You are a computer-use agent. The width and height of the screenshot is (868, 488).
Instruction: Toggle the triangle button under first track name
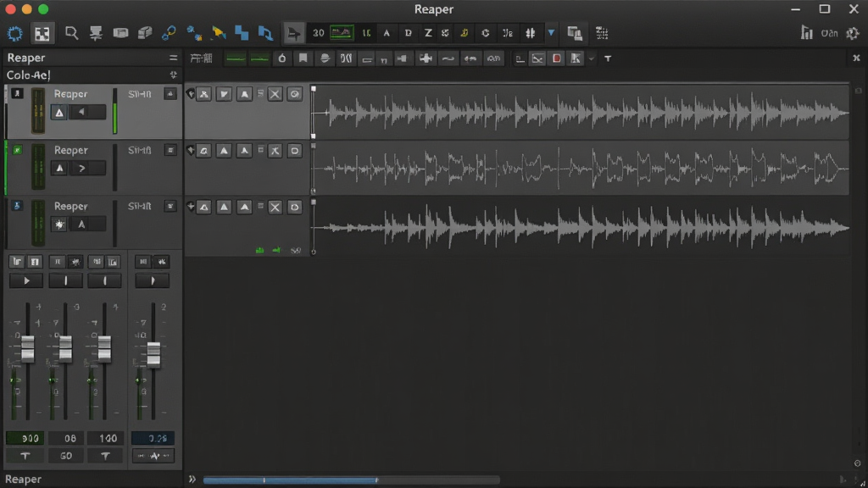pos(59,113)
